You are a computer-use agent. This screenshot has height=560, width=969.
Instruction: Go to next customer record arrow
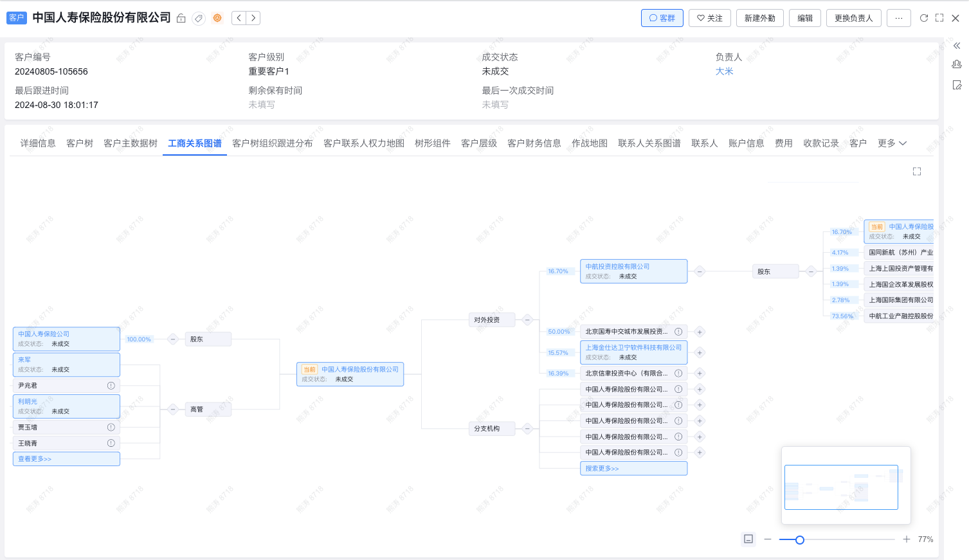(254, 18)
